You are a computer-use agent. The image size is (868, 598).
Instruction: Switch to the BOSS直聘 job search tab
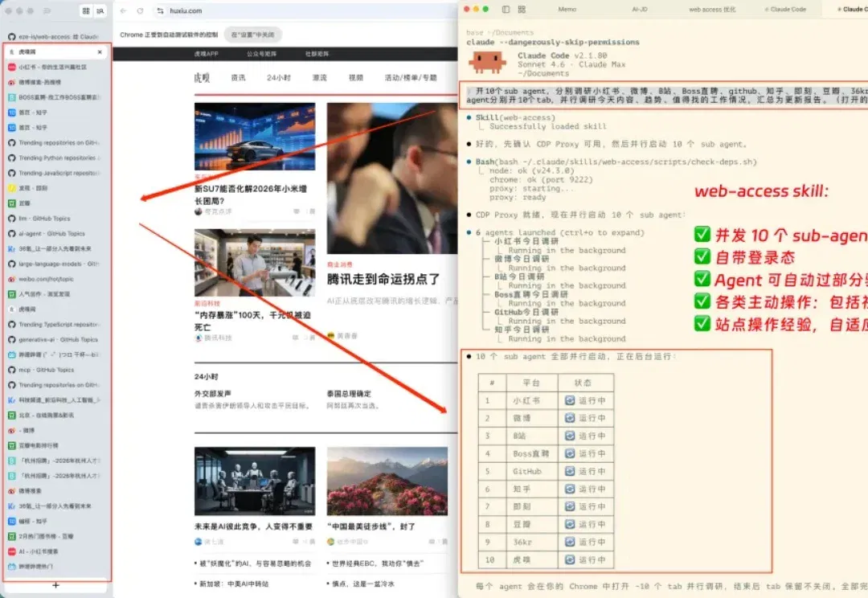pyautogui.click(x=54, y=97)
